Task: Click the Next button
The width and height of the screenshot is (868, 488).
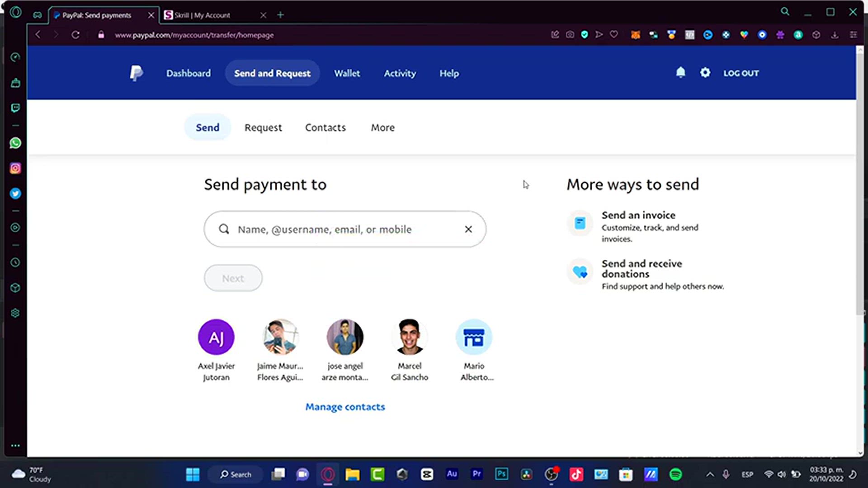Action: (233, 278)
